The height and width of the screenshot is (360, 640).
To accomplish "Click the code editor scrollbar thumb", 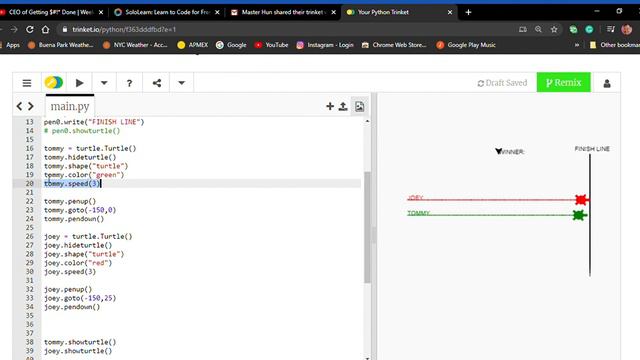I will click(x=367, y=227).
